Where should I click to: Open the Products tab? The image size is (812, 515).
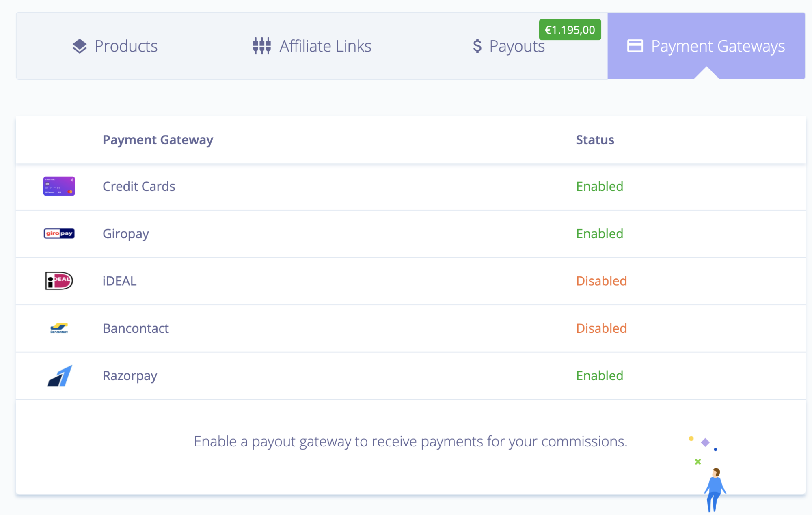[126, 46]
